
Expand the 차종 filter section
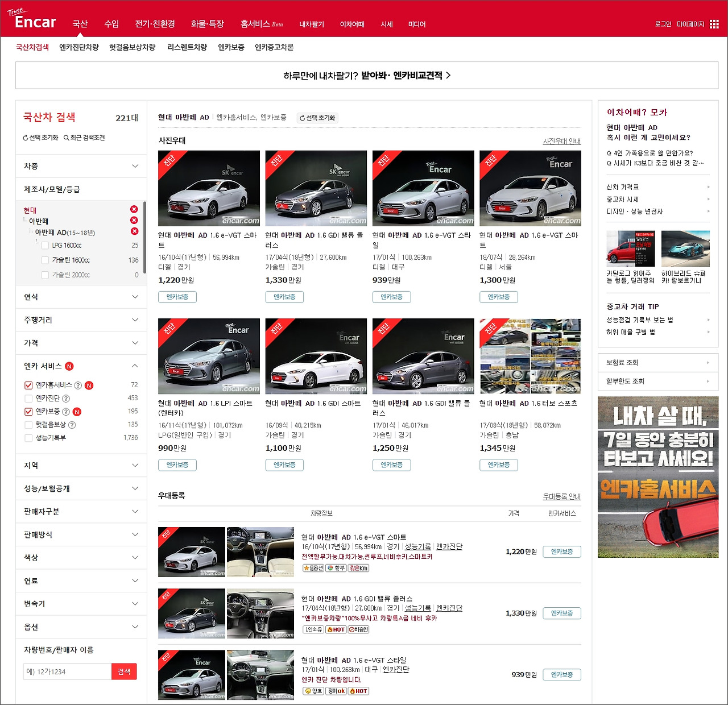[x=81, y=166]
